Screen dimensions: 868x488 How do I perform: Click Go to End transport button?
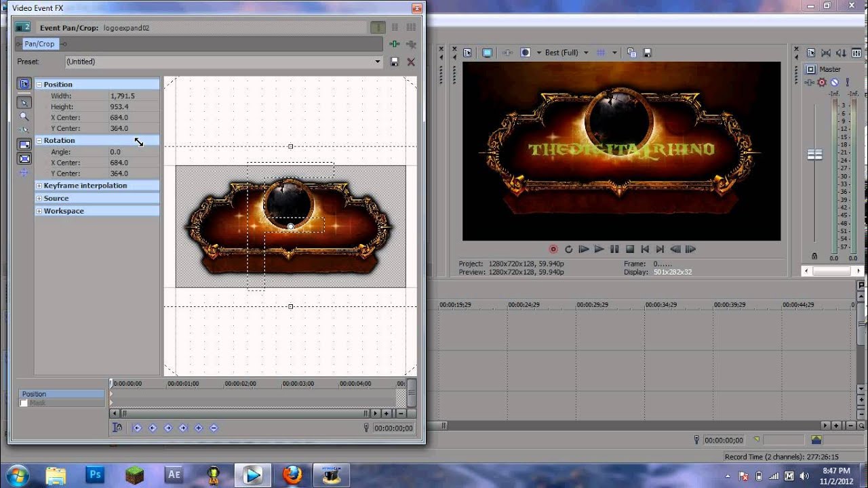coord(660,249)
